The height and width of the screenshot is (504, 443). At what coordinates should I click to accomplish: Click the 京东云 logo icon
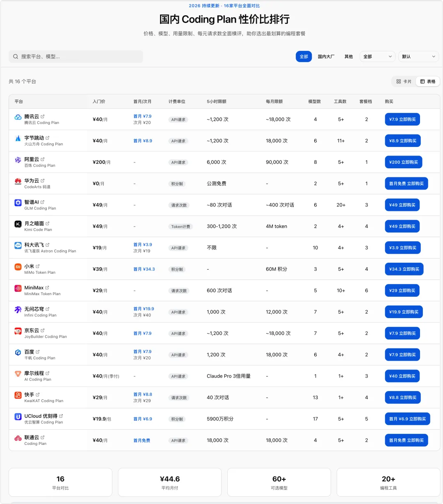point(18,331)
